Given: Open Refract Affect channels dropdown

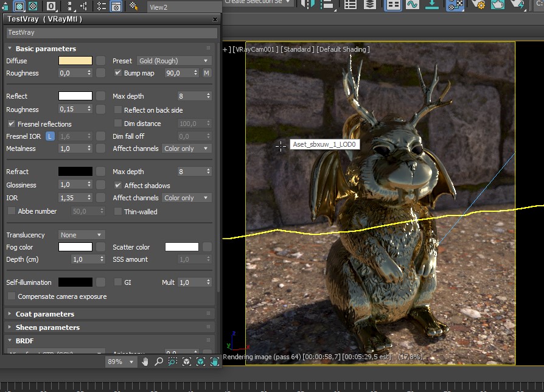Looking at the screenshot, I should coord(186,198).
